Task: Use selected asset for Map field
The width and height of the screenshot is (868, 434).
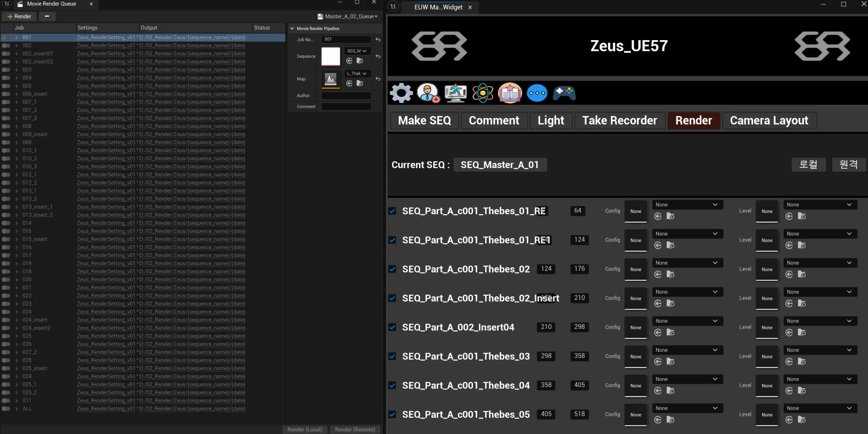Action: [x=349, y=83]
